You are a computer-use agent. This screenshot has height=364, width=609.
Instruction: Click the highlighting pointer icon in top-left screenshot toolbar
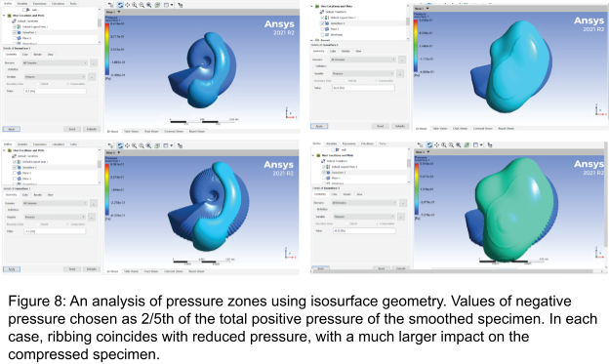click(180, 5)
